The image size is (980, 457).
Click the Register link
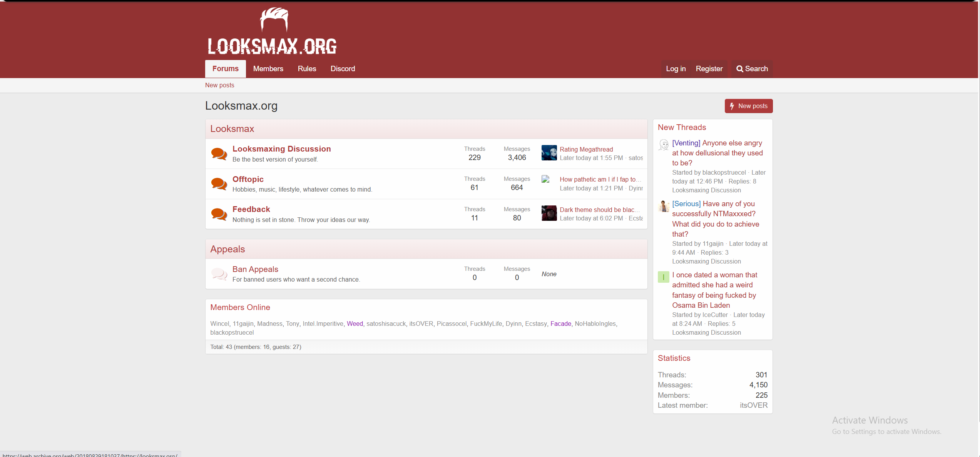tap(709, 69)
